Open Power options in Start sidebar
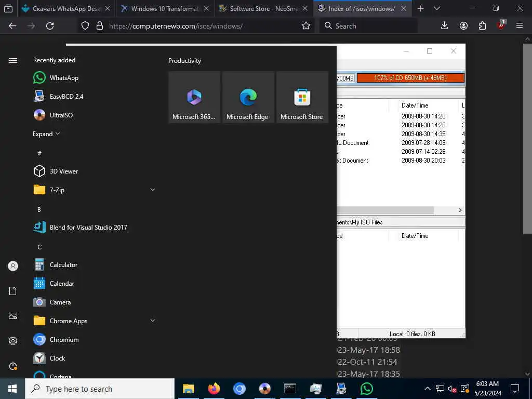Image resolution: width=532 pixels, height=399 pixels. [x=13, y=366]
